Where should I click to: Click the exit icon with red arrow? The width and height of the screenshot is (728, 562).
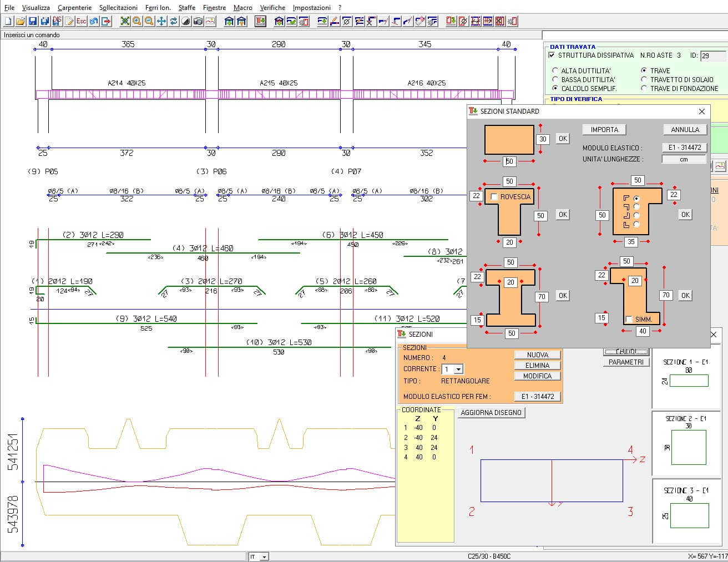(x=106, y=21)
